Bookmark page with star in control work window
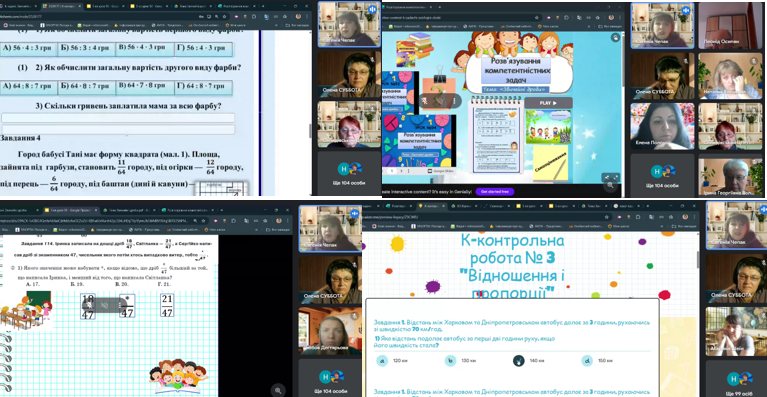The image size is (767, 397). pos(607,216)
